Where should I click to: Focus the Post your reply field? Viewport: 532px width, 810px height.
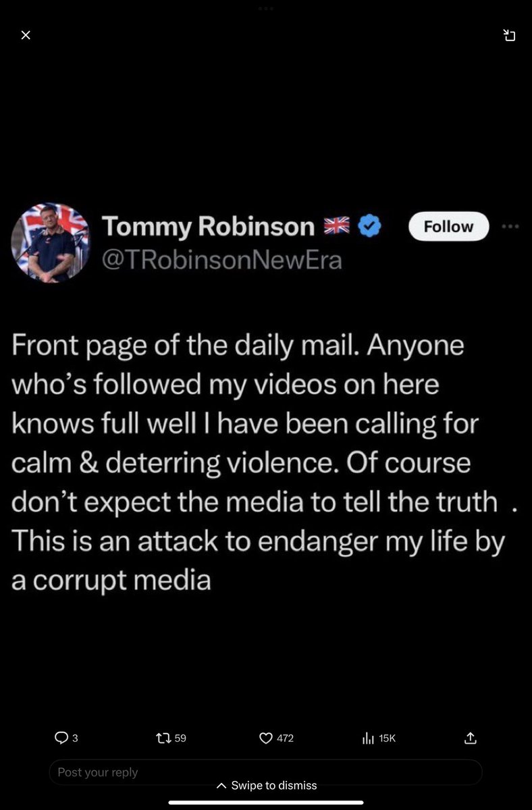[266, 772]
